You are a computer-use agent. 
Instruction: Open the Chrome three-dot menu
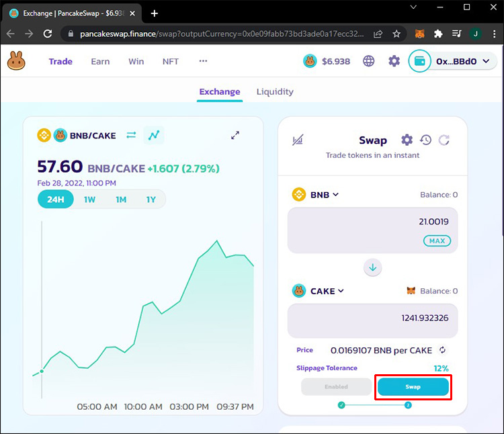pos(495,34)
